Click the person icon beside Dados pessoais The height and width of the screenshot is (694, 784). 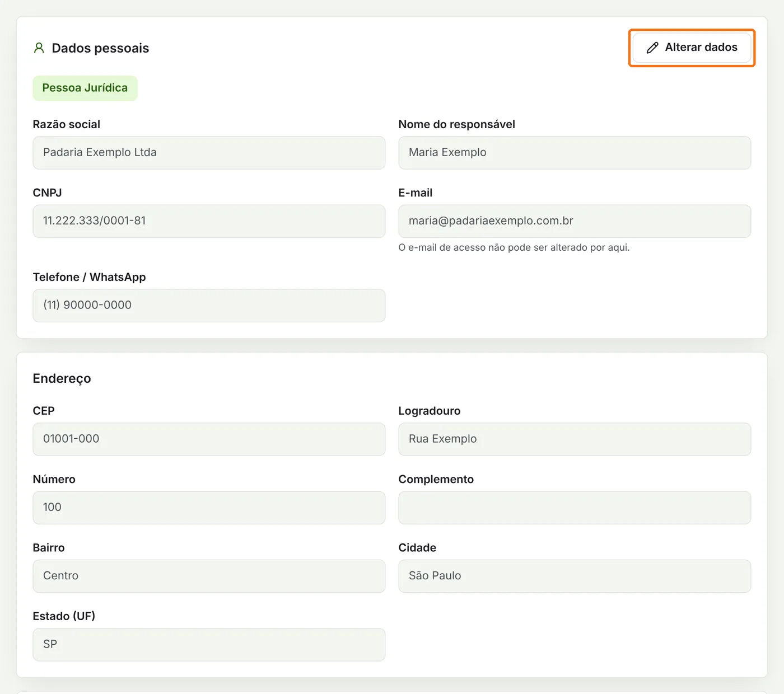pyautogui.click(x=39, y=48)
